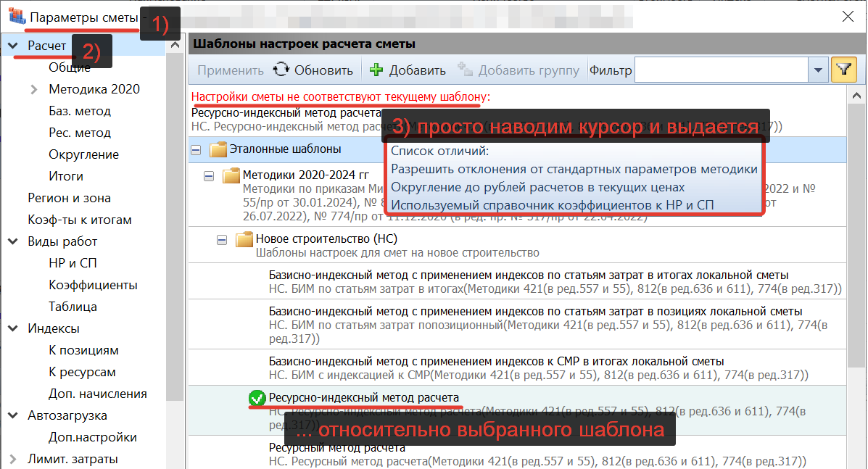Screen dimensions: 868x469
Task: Select Таблица in the tree
Action: coord(73,307)
